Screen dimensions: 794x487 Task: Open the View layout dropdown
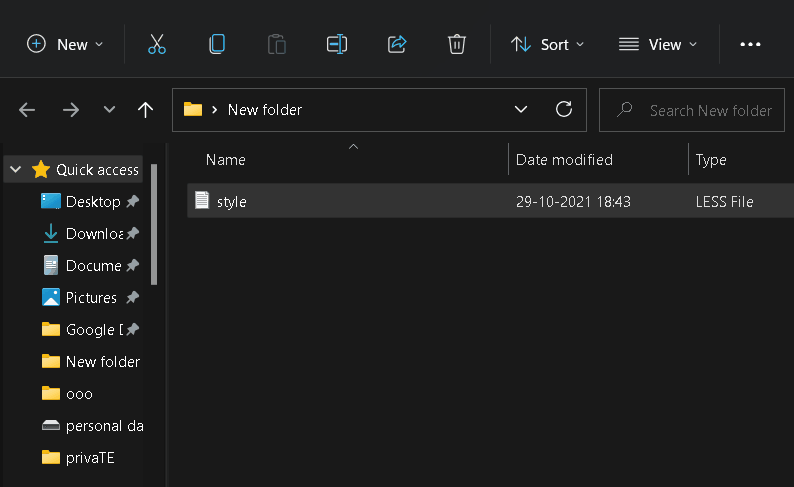tap(657, 44)
